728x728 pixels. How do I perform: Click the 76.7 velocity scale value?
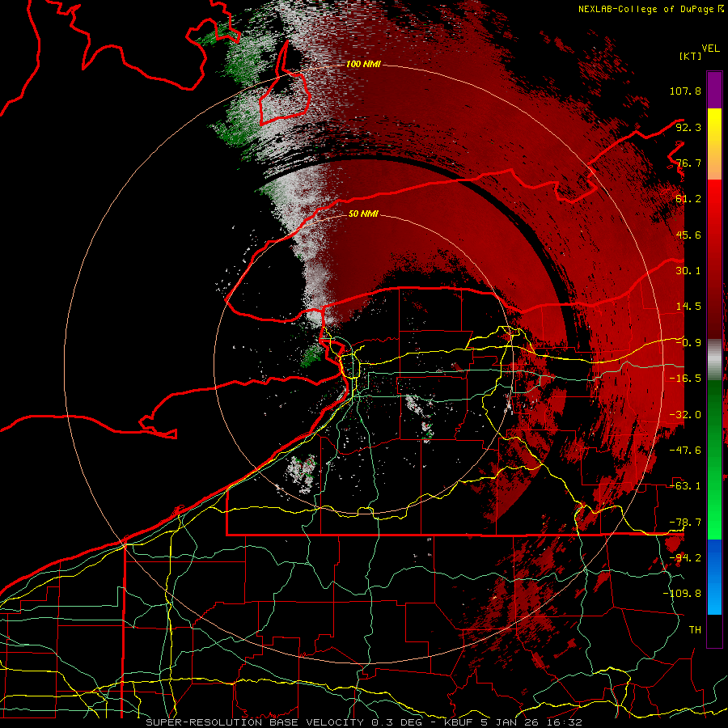pyautogui.click(x=688, y=163)
